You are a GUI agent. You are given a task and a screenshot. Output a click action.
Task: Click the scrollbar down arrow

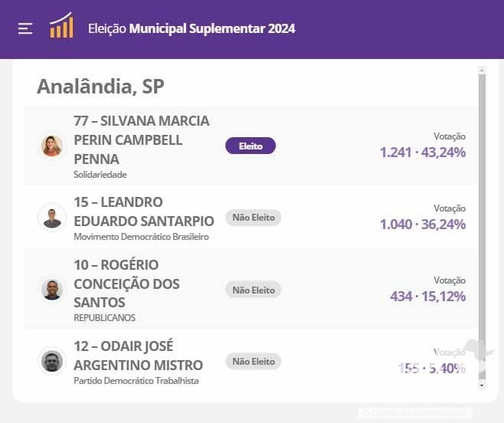tap(482, 385)
